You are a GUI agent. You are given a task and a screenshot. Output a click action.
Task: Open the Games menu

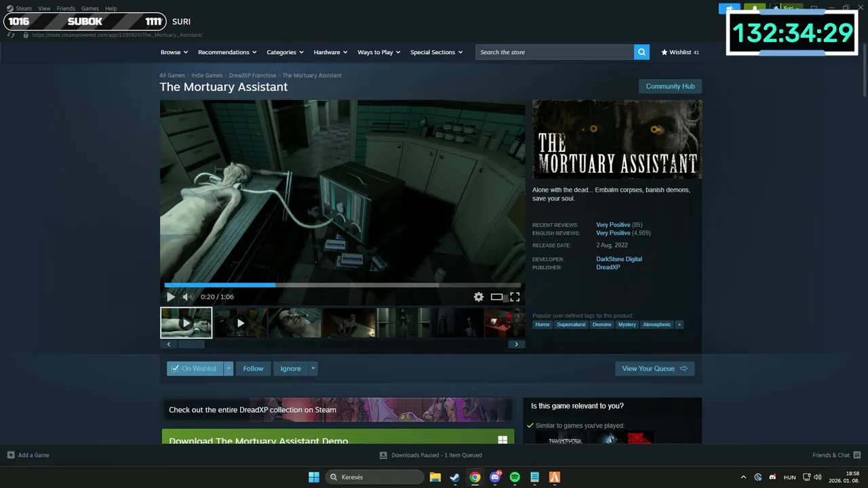[90, 9]
